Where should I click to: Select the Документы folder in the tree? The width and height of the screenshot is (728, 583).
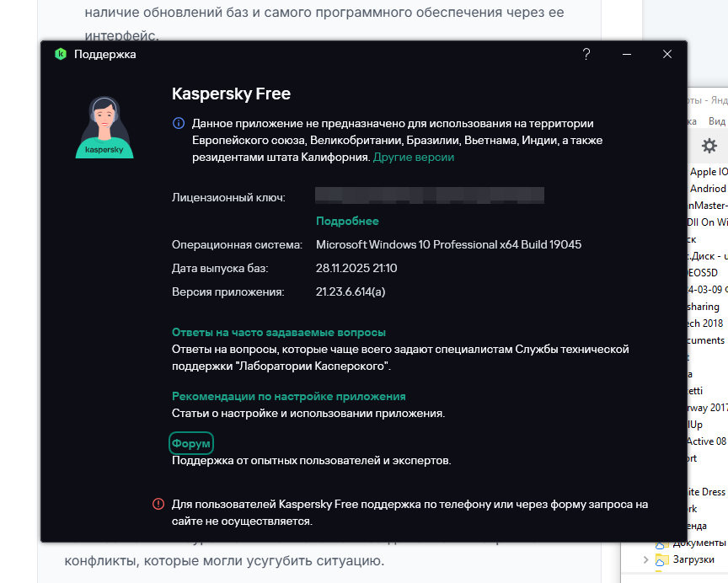(699, 543)
